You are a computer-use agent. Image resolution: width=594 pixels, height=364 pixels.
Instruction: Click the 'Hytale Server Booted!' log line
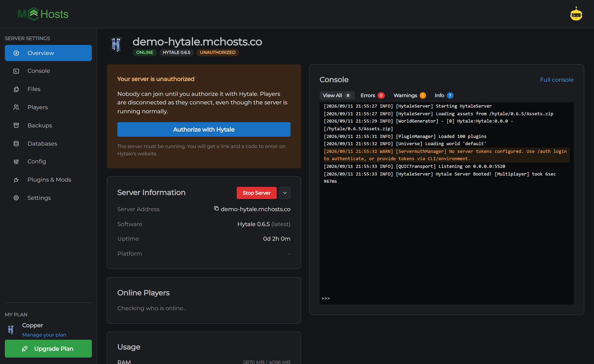440,178
